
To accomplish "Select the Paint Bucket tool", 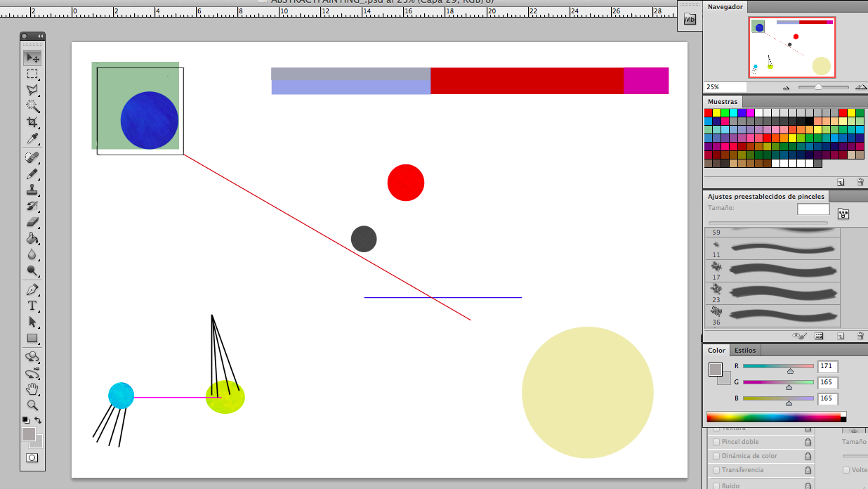I will coord(32,238).
